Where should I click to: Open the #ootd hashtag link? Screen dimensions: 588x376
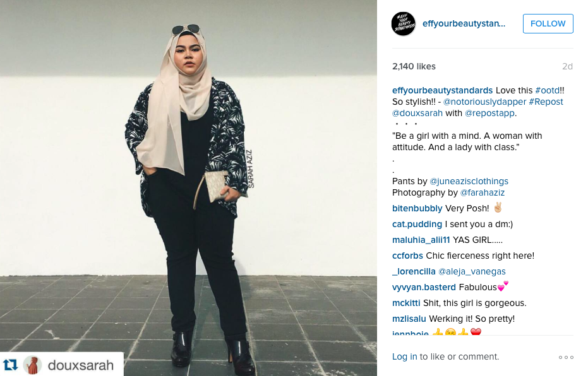pos(547,90)
